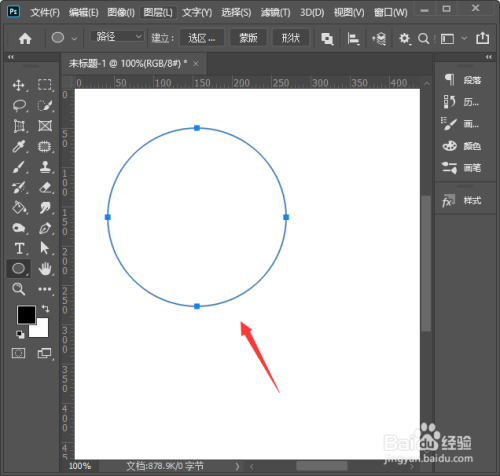Open the 选择(S) menu

(236, 13)
